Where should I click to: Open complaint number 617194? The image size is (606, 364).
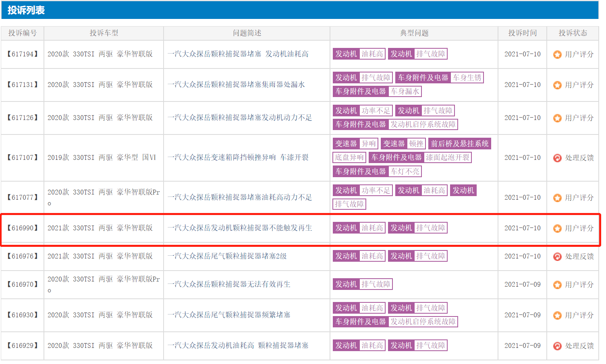tap(23, 54)
